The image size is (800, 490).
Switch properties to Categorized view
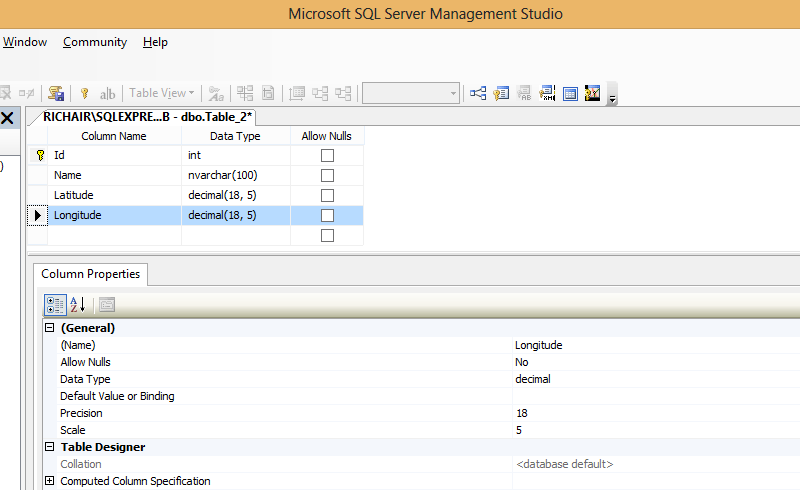click(56, 305)
